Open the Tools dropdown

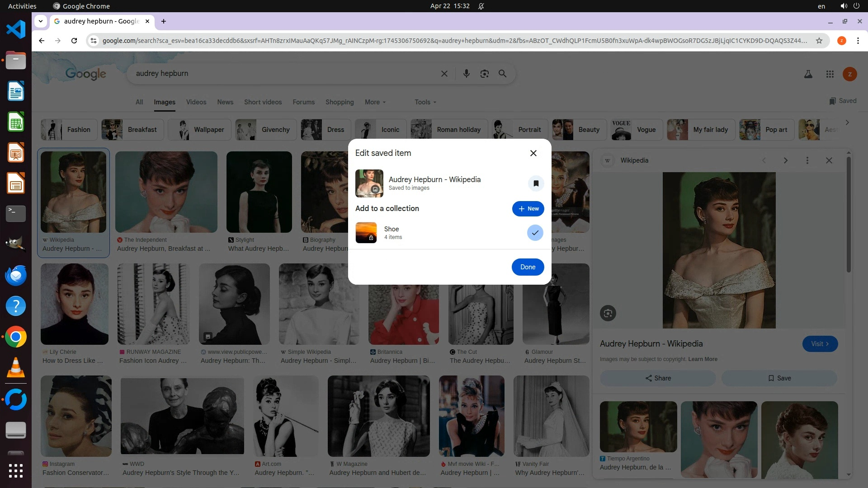point(425,102)
